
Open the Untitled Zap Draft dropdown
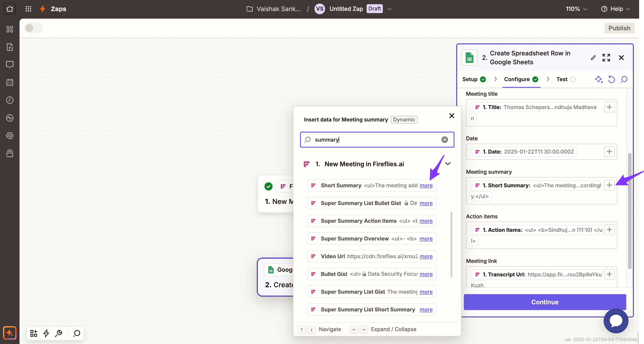[x=389, y=9]
